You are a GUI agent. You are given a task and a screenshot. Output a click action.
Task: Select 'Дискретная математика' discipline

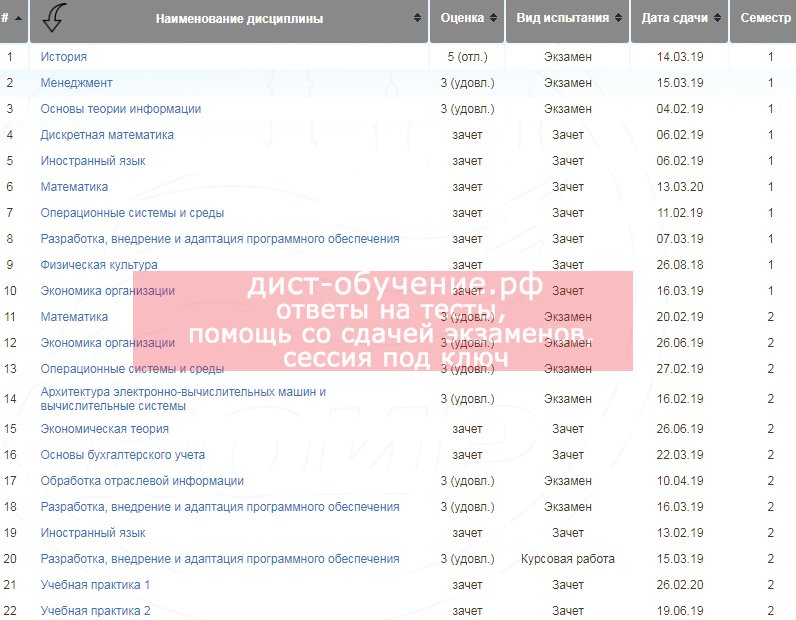[107, 135]
